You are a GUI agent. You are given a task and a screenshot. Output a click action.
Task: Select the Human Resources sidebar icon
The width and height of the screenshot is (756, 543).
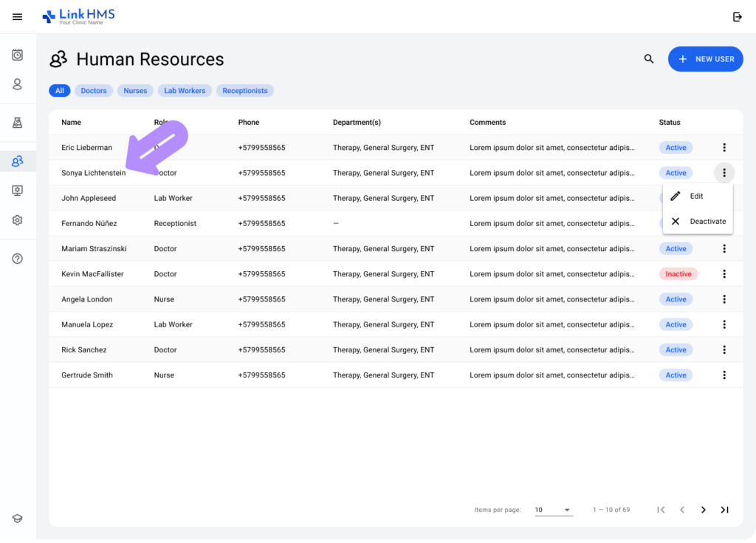click(18, 161)
